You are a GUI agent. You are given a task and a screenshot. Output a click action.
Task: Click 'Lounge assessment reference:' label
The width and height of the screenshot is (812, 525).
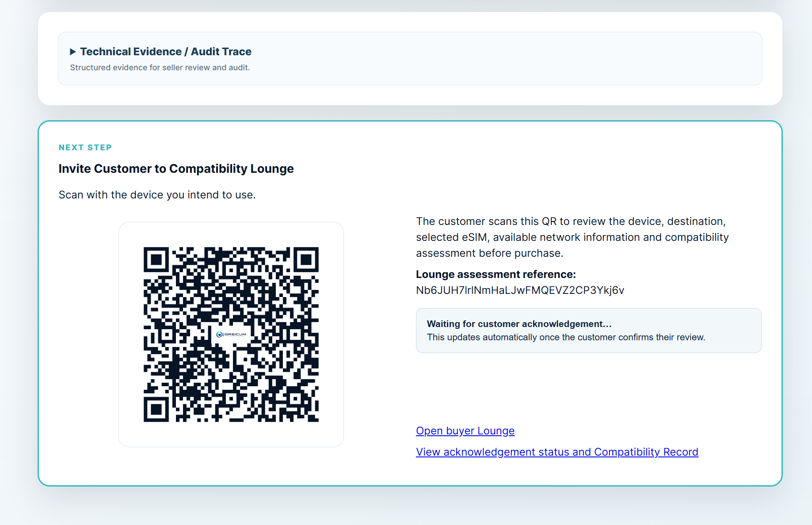pyautogui.click(x=496, y=274)
